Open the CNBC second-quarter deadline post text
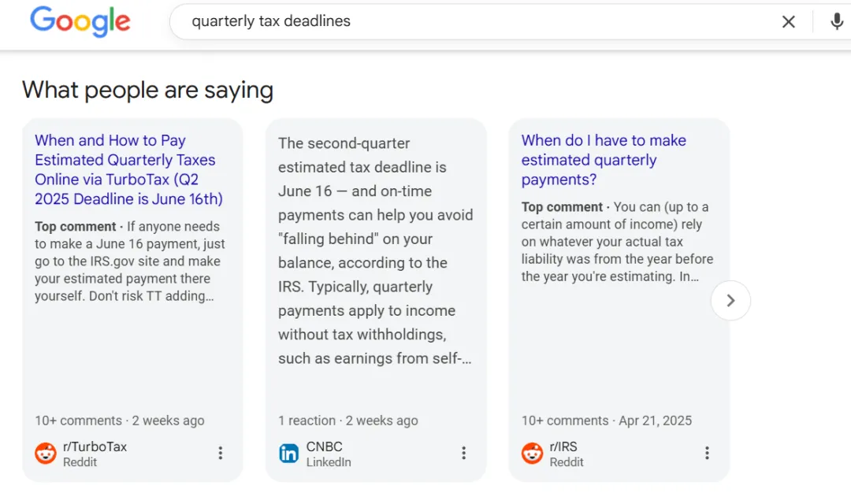This screenshot has width=851, height=504. pos(375,250)
